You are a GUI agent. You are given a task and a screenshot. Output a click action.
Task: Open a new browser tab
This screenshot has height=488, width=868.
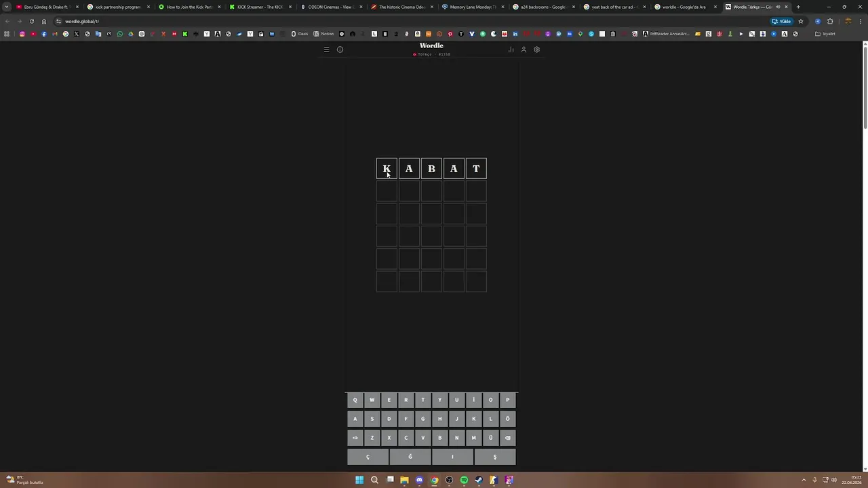tap(798, 7)
